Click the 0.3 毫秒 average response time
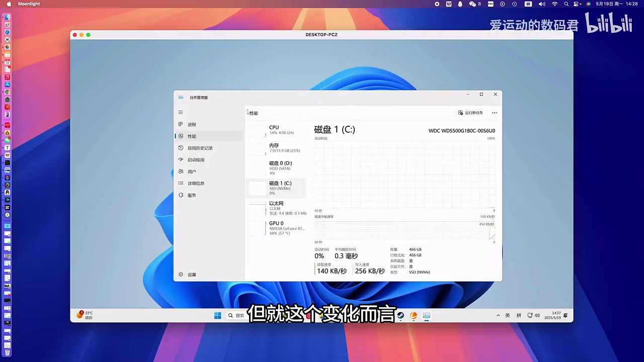Screen dimensions: 644x362 pyautogui.click(x=346, y=256)
